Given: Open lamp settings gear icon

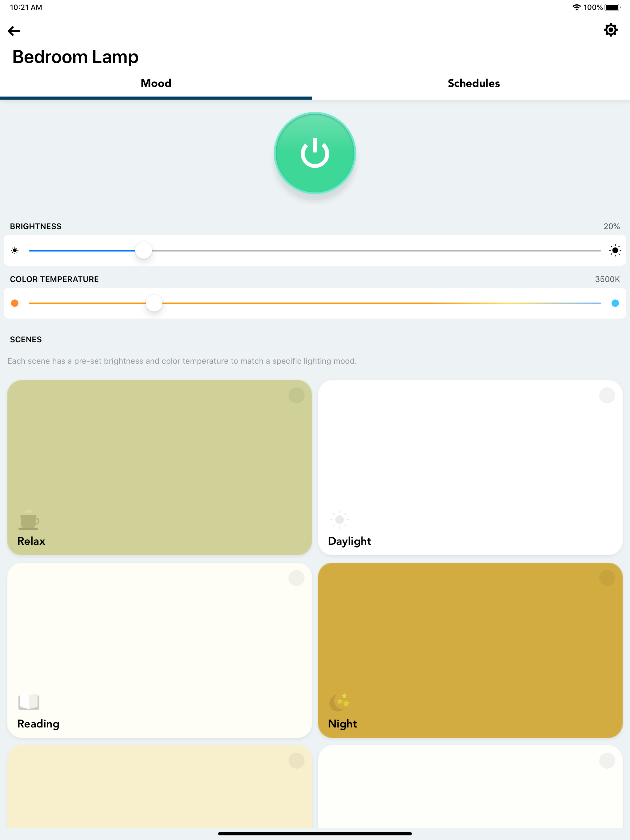Looking at the screenshot, I should pyautogui.click(x=610, y=30).
